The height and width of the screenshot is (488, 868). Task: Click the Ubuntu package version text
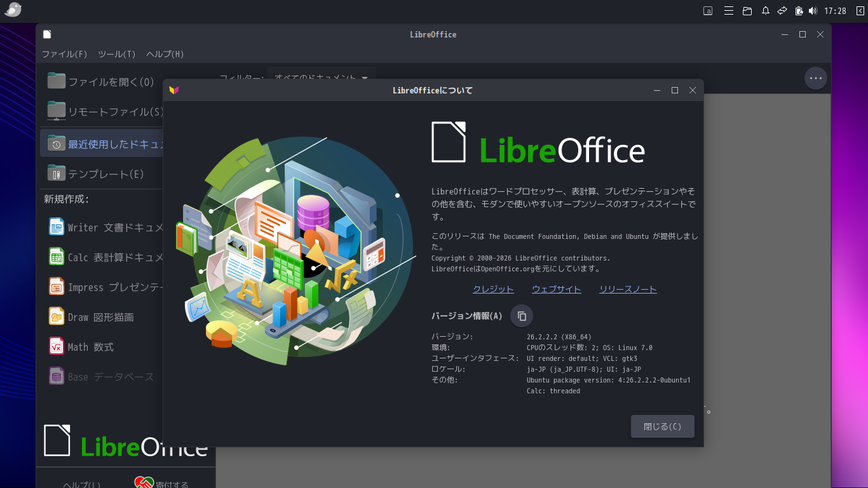tap(609, 380)
